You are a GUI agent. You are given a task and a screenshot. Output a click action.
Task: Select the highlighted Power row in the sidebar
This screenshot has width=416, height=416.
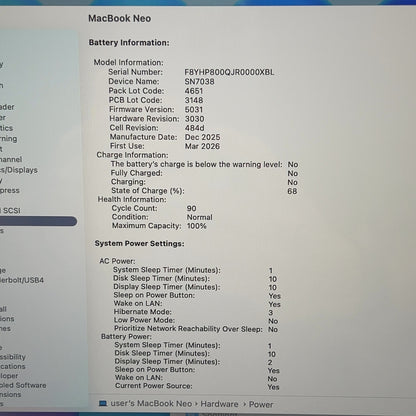(x=38, y=221)
